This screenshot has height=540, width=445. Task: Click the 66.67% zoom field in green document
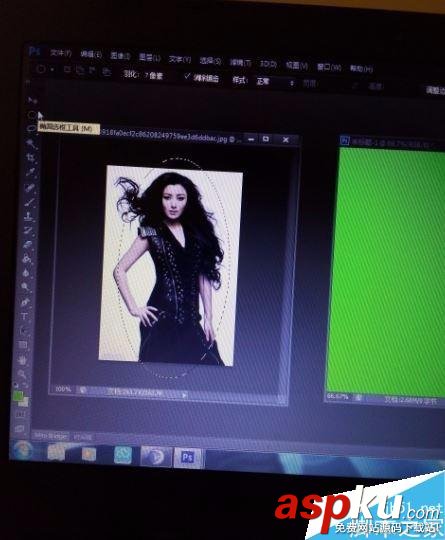point(338,397)
